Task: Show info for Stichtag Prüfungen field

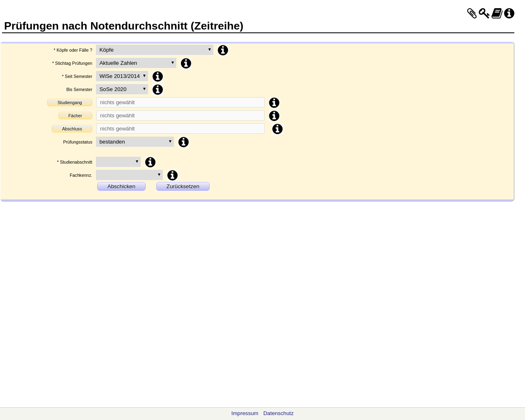Action: [x=186, y=63]
